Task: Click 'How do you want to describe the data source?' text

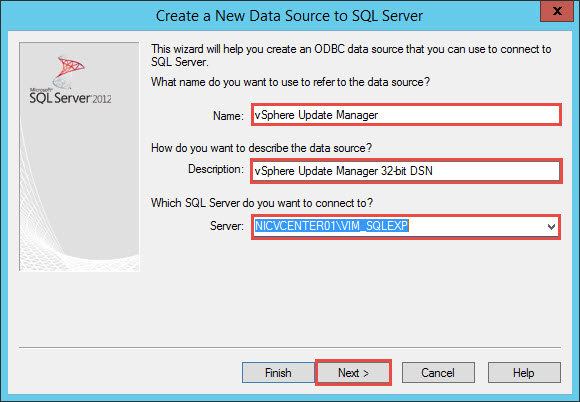Action: [262, 148]
